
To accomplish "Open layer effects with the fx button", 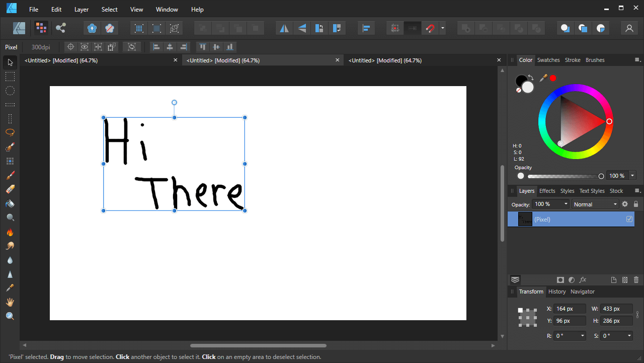I will (x=583, y=280).
